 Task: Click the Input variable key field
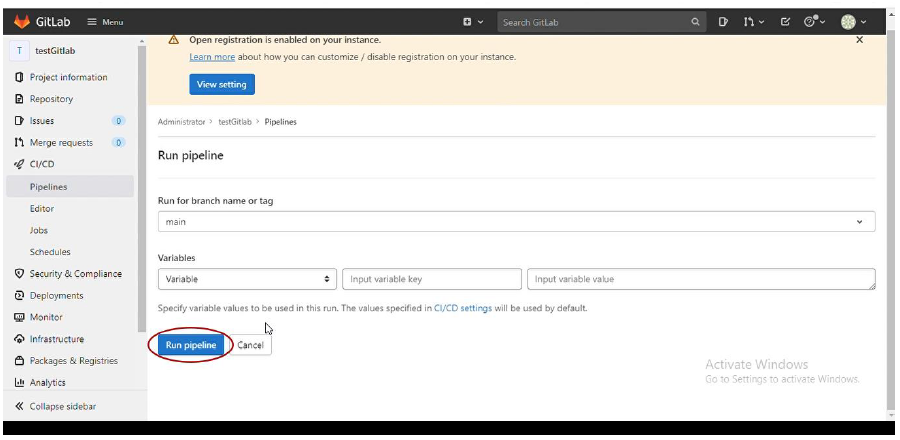coord(432,279)
